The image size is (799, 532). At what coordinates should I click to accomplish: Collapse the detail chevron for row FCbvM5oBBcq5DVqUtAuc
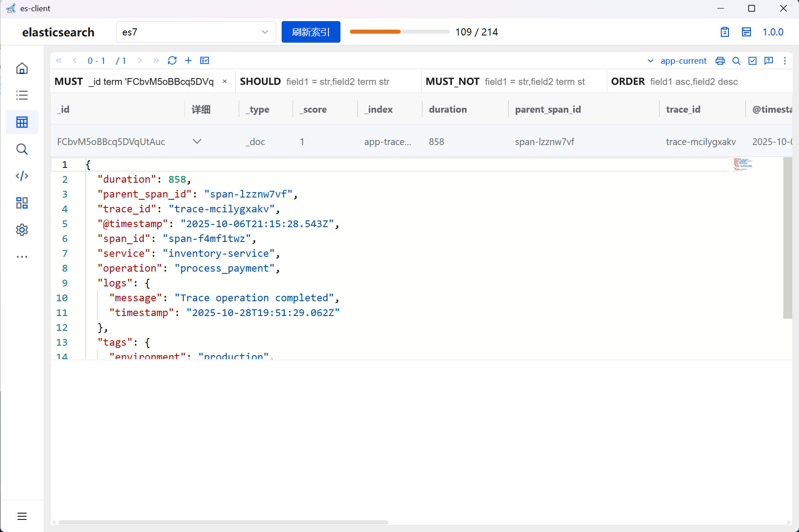[x=197, y=141]
